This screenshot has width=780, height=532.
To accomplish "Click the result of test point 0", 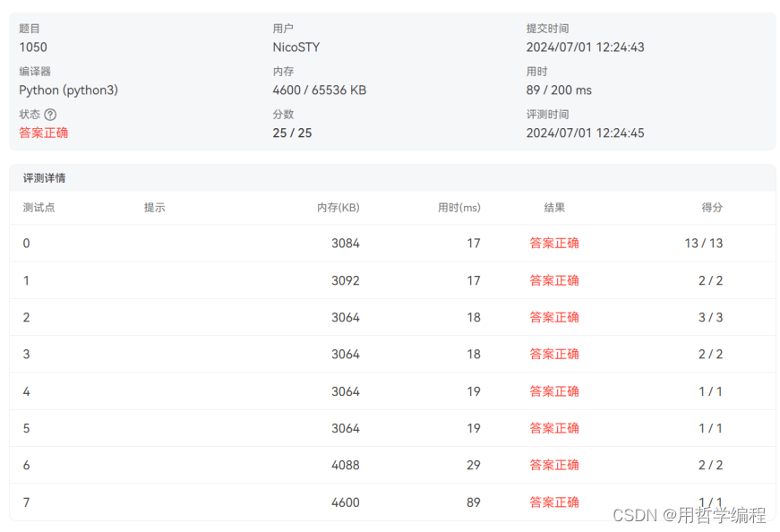I will pos(554,244).
